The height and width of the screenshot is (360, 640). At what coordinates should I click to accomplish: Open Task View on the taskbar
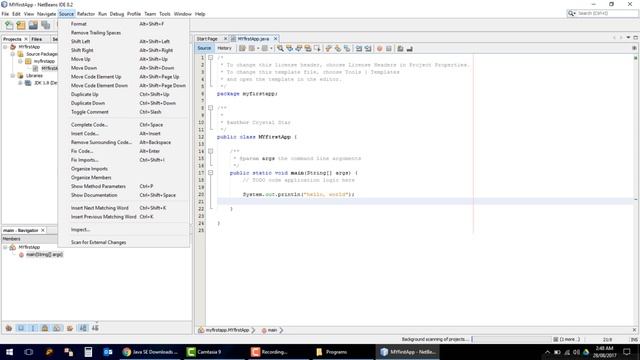(29, 352)
